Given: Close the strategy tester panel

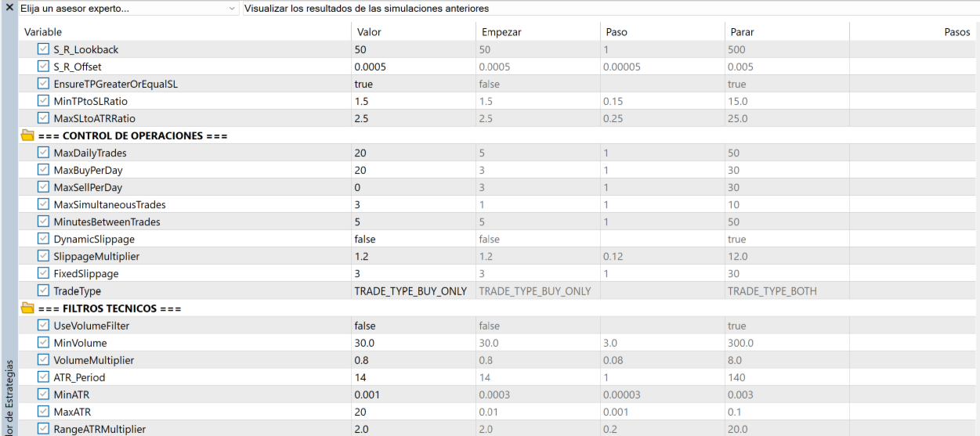Looking at the screenshot, I should (x=9, y=8).
